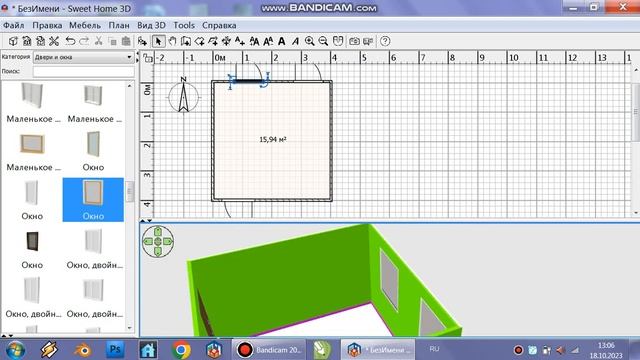Activate the Select arrow tool
Screen dimensions: 640x360
click(x=158, y=41)
